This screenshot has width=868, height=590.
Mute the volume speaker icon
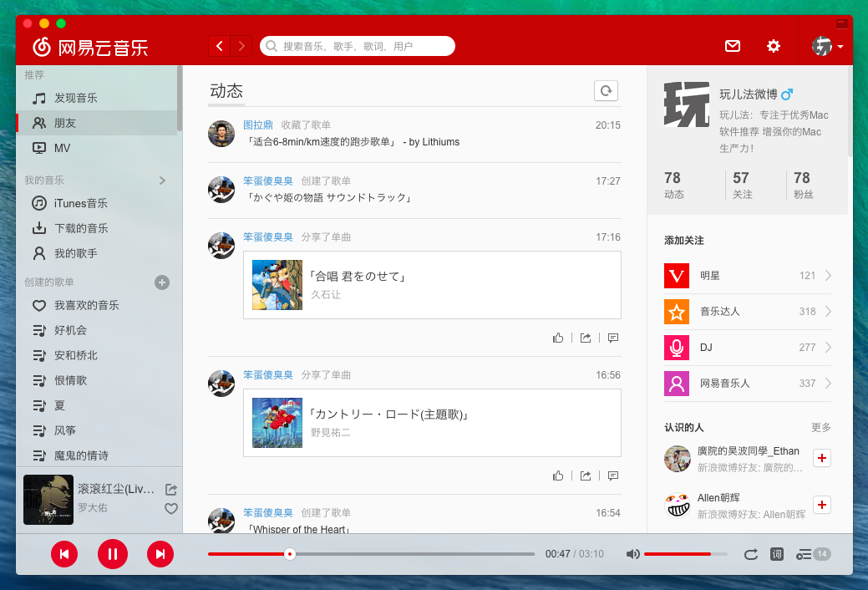click(x=633, y=554)
